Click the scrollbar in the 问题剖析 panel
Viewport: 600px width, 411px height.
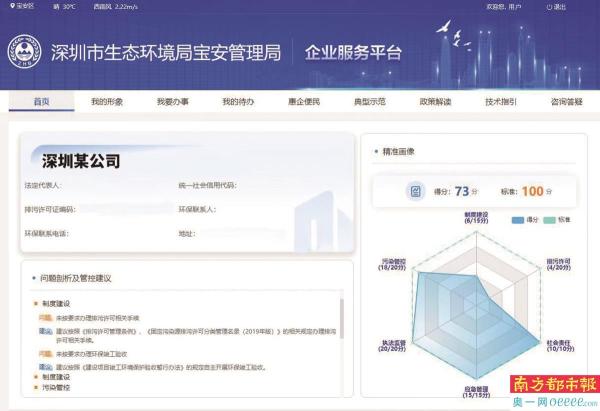click(x=343, y=330)
